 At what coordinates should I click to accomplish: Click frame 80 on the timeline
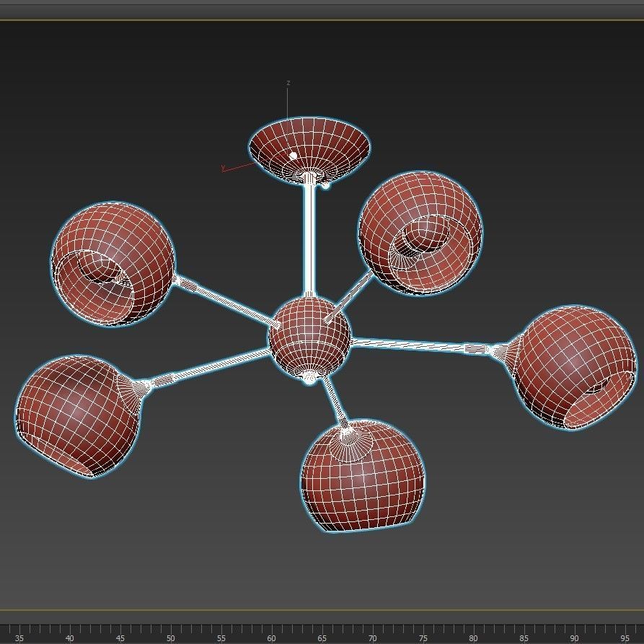point(473,638)
